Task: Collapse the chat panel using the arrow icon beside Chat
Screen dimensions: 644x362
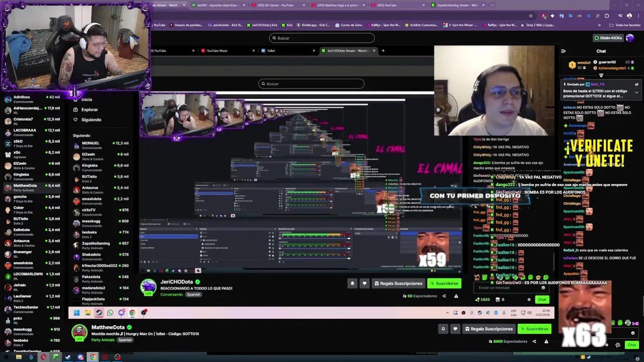Action: pos(563,51)
